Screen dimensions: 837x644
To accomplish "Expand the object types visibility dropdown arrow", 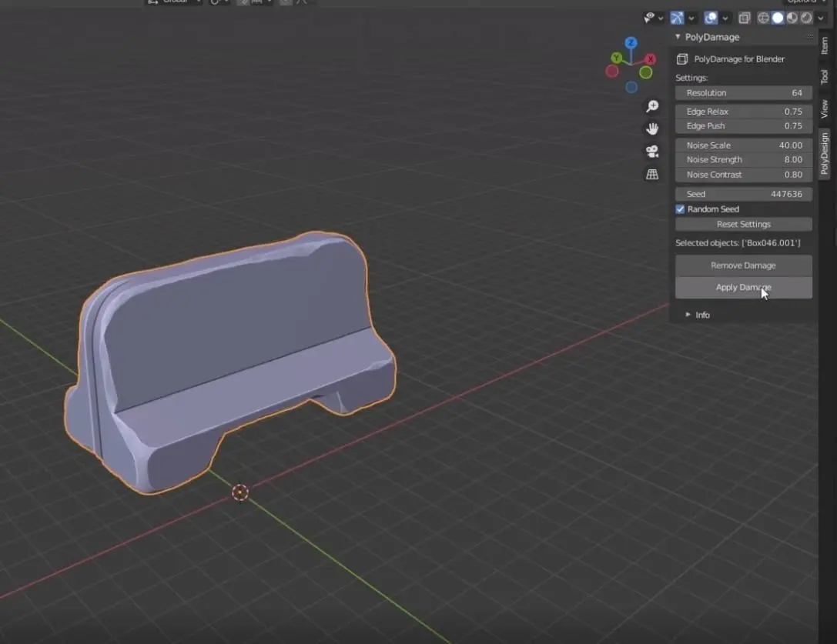I will (661, 18).
